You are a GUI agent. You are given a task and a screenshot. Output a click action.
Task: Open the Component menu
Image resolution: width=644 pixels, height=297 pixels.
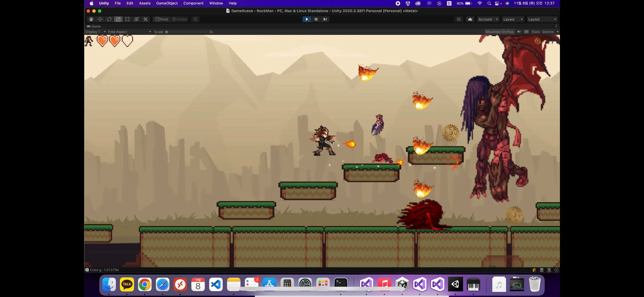tap(194, 3)
